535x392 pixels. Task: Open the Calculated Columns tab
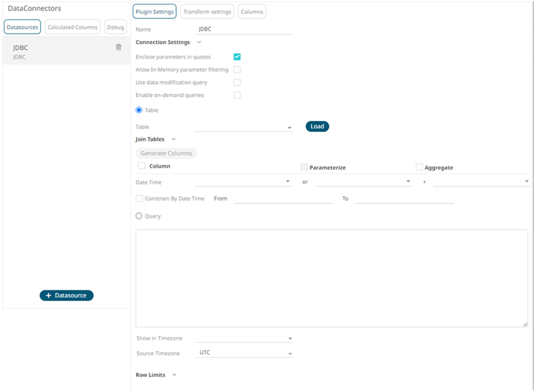click(73, 27)
